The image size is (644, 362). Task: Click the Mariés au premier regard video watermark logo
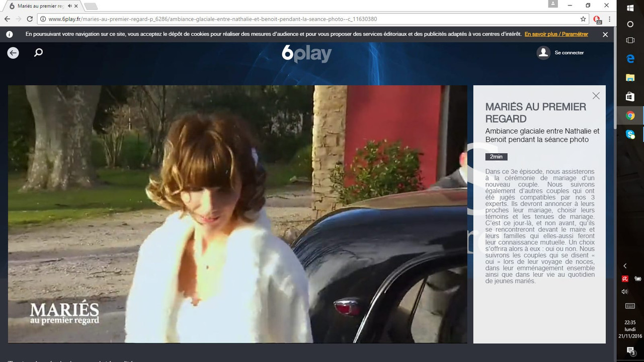tap(64, 313)
